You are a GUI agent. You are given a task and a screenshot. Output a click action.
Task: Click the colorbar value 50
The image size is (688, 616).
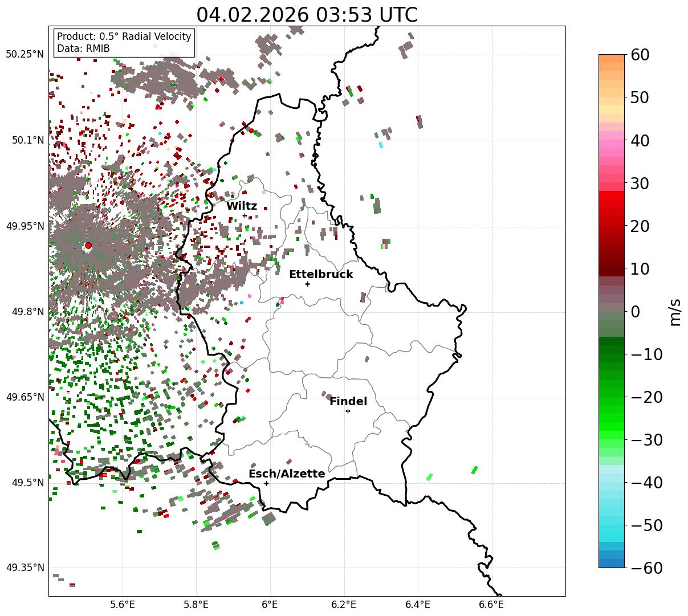tap(639, 98)
